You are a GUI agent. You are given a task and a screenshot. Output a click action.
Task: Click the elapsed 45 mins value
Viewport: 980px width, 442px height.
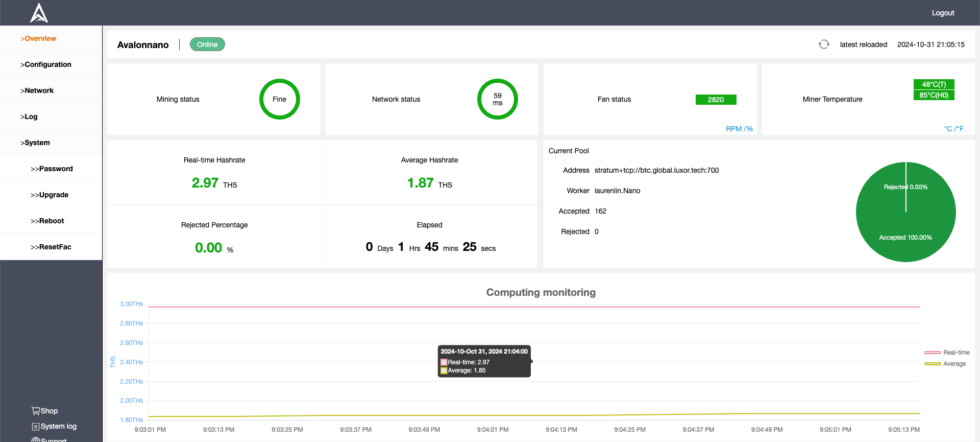pyautogui.click(x=432, y=247)
